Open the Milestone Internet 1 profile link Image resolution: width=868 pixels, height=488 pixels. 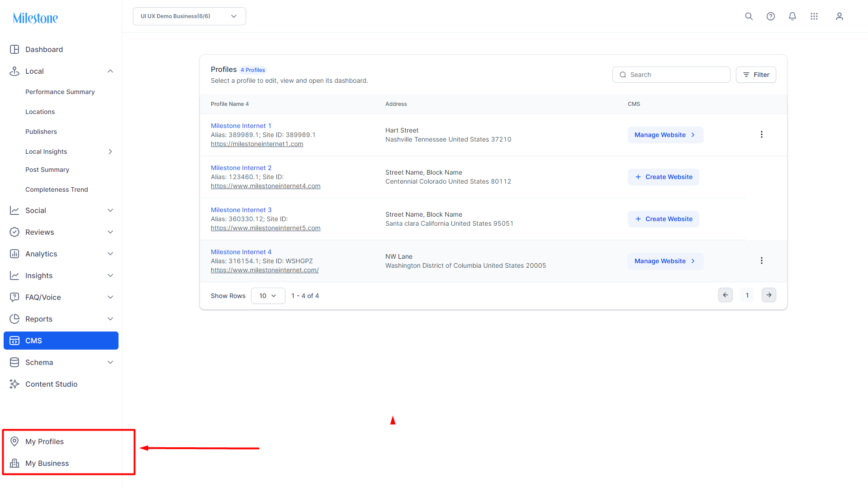tap(241, 126)
